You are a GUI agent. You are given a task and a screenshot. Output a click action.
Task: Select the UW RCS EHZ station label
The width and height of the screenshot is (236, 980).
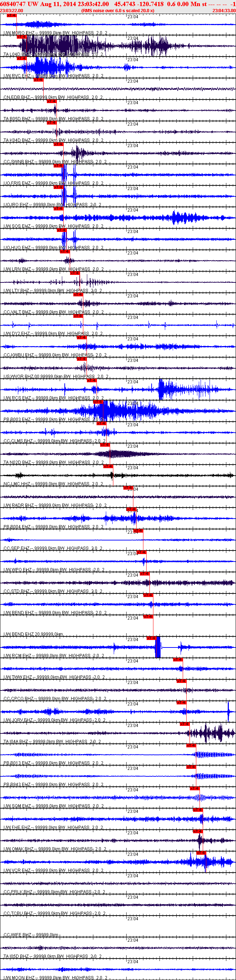coord(53,398)
